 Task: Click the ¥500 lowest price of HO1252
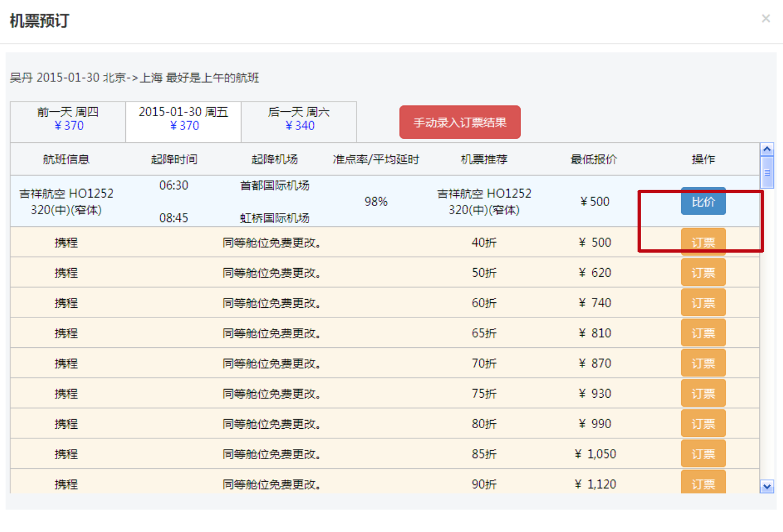click(594, 201)
